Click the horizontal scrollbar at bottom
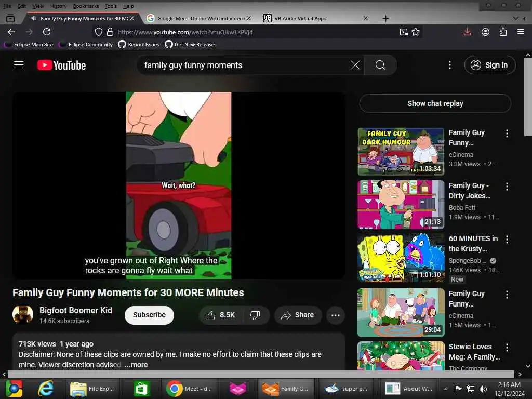The width and height of the screenshot is (532, 399). coord(261,374)
